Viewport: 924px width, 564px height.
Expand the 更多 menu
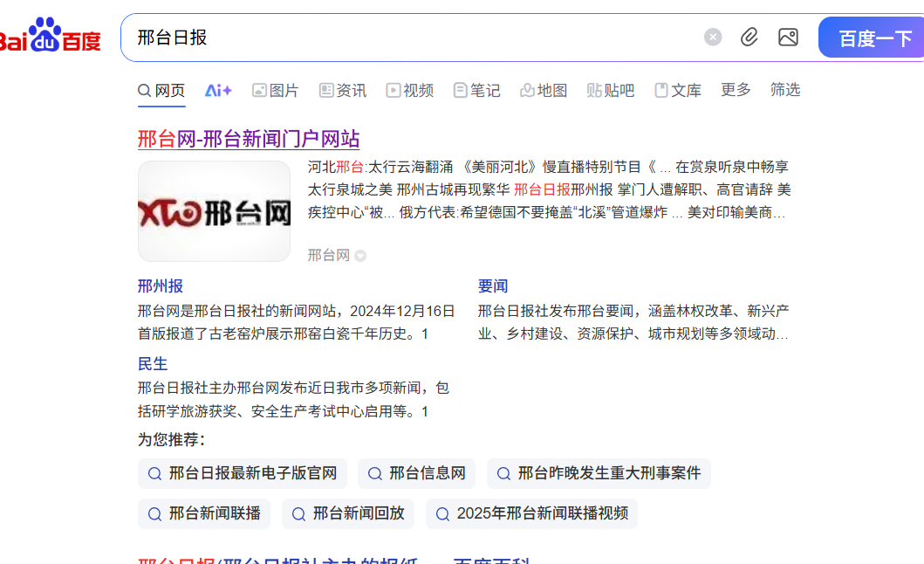coord(736,90)
